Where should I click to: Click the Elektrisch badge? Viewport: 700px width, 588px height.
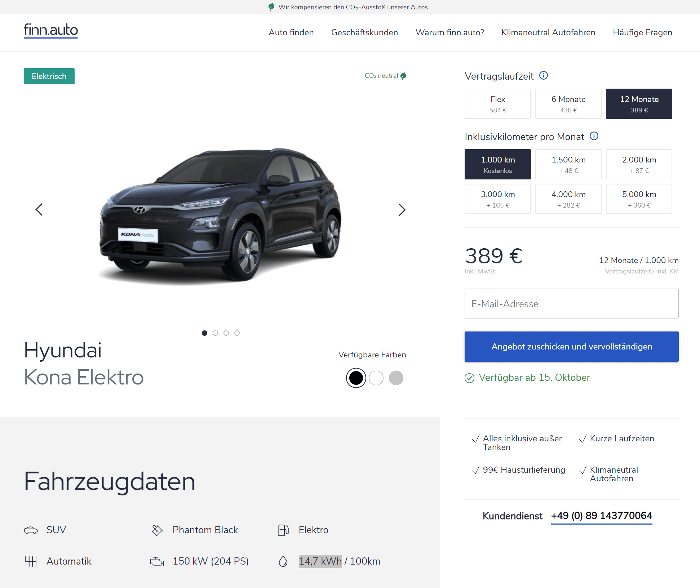[x=49, y=76]
